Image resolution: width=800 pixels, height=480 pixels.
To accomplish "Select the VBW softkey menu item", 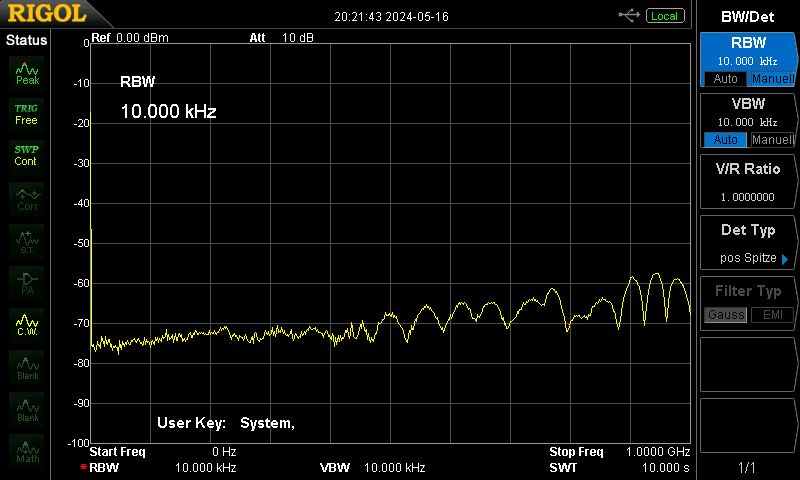I will point(748,121).
